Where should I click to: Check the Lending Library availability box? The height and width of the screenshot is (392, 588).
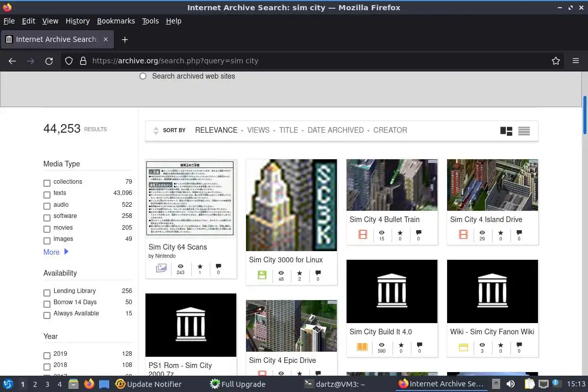coord(47,292)
